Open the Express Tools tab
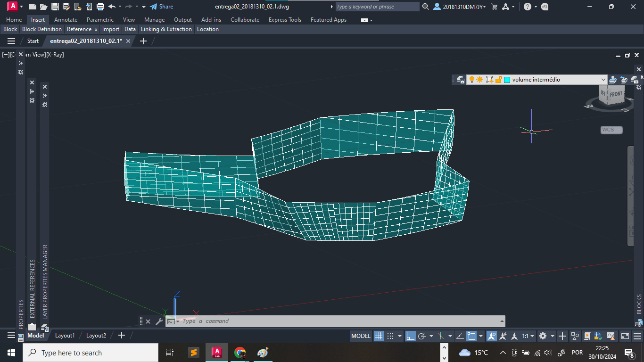This screenshot has width=644, height=362. 285,20
